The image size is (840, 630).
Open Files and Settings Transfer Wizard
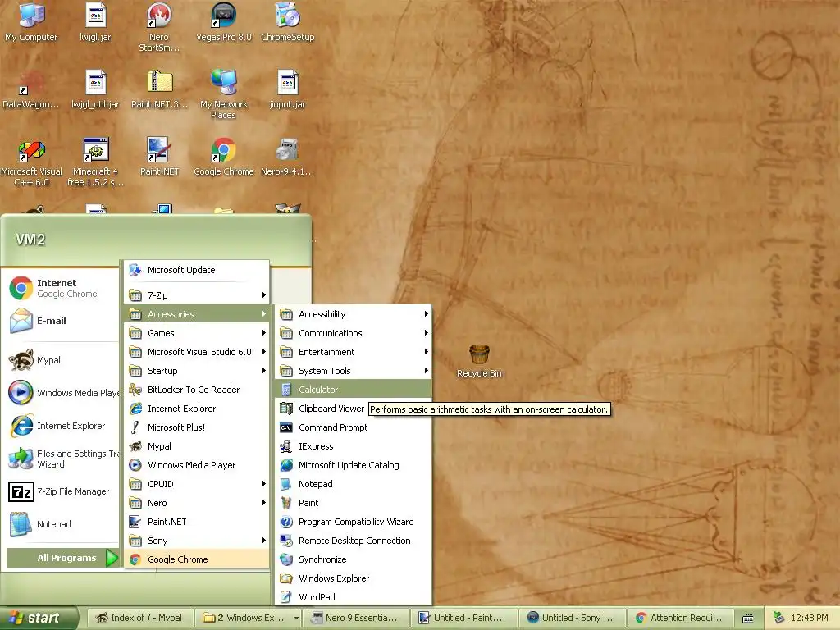pos(62,459)
